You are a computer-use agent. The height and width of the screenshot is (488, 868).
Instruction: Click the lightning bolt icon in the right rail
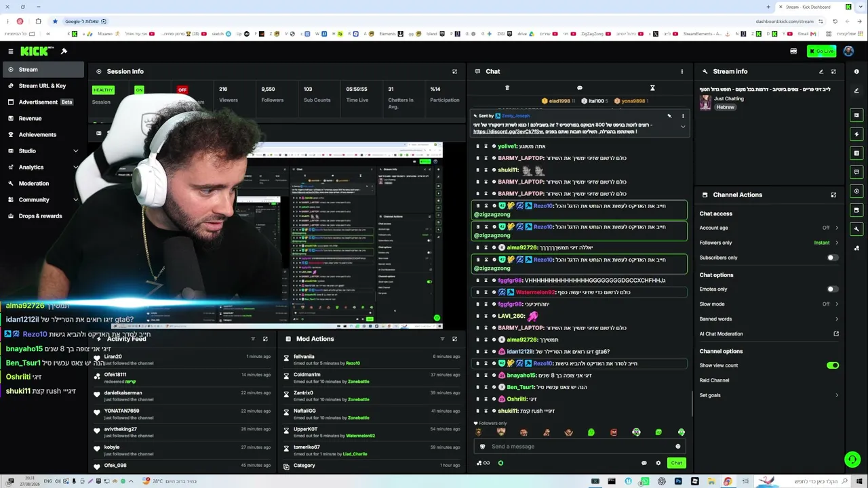856,134
